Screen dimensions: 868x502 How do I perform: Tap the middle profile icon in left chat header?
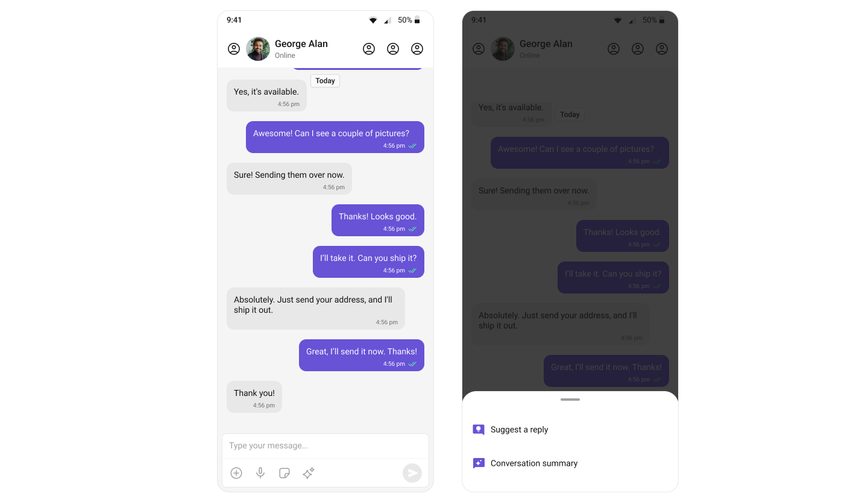tap(393, 49)
